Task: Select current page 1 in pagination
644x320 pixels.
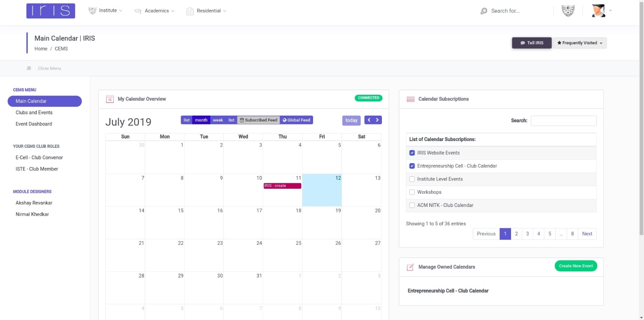Action: (x=505, y=234)
